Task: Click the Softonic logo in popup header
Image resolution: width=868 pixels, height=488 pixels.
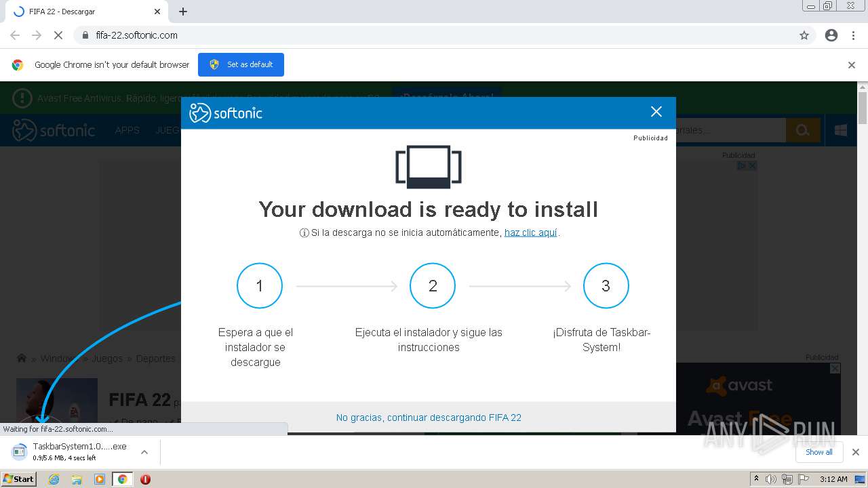Action: pos(226,113)
